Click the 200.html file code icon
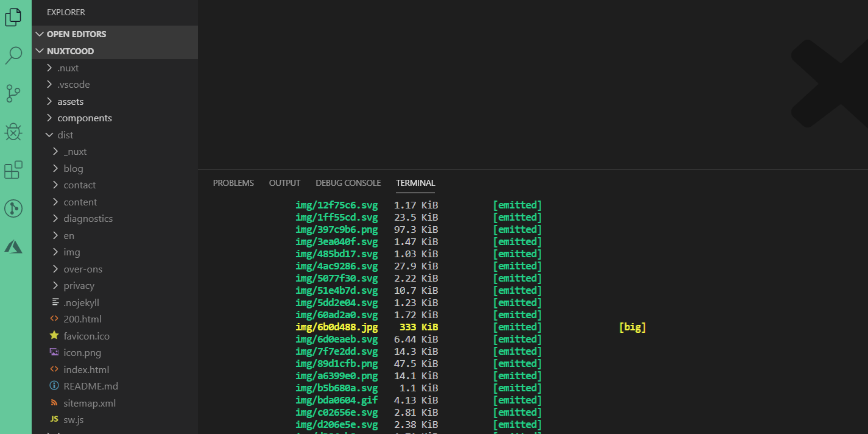The image size is (868, 434). coord(54,319)
